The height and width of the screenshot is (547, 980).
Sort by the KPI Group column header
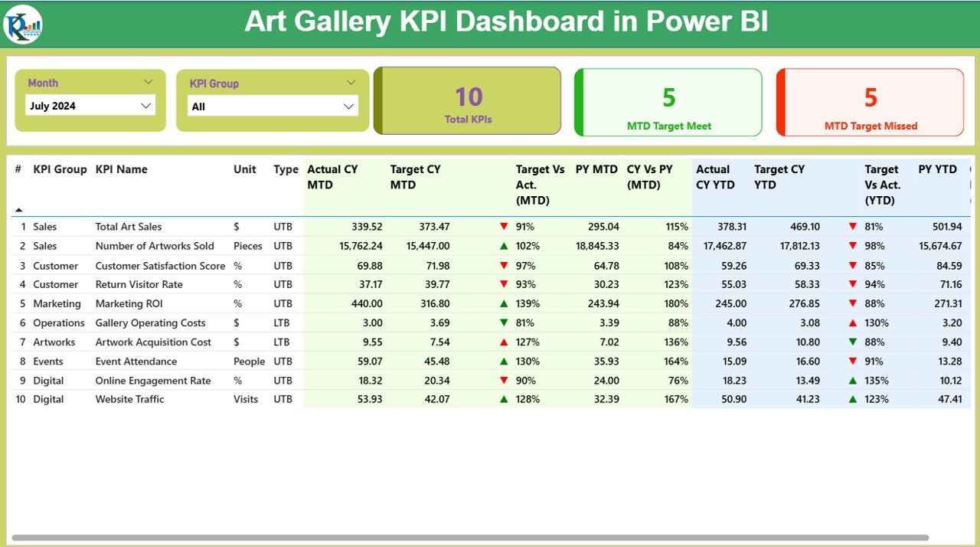[x=60, y=169]
